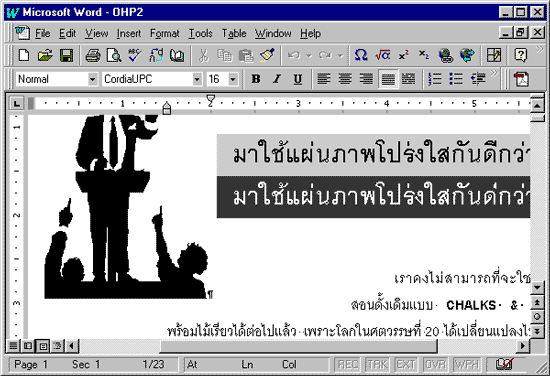
Task: Open the File menu
Action: (42, 33)
